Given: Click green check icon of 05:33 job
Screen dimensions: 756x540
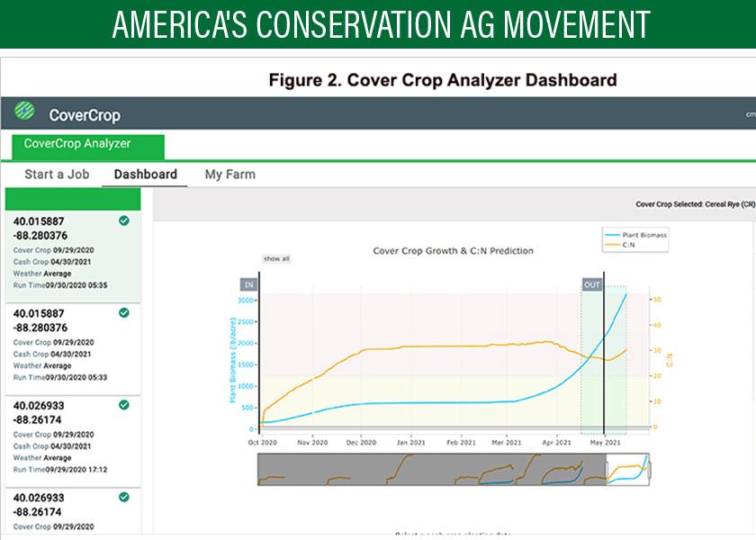Looking at the screenshot, I should click(x=124, y=312).
